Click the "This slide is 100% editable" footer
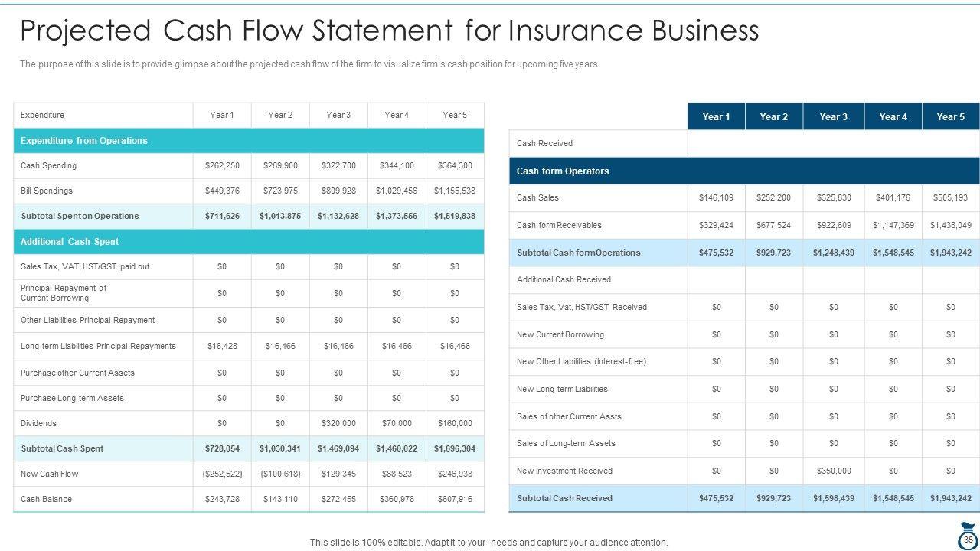The height and width of the screenshot is (551, 980). (488, 543)
